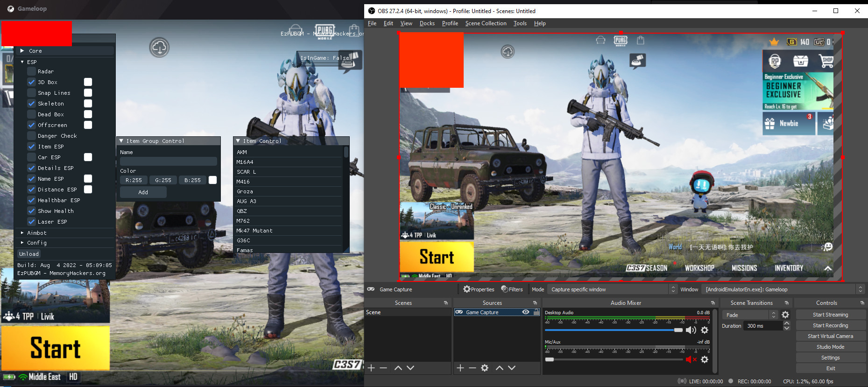The image size is (868, 387).
Task: Click Start Streaming
Action: point(830,315)
